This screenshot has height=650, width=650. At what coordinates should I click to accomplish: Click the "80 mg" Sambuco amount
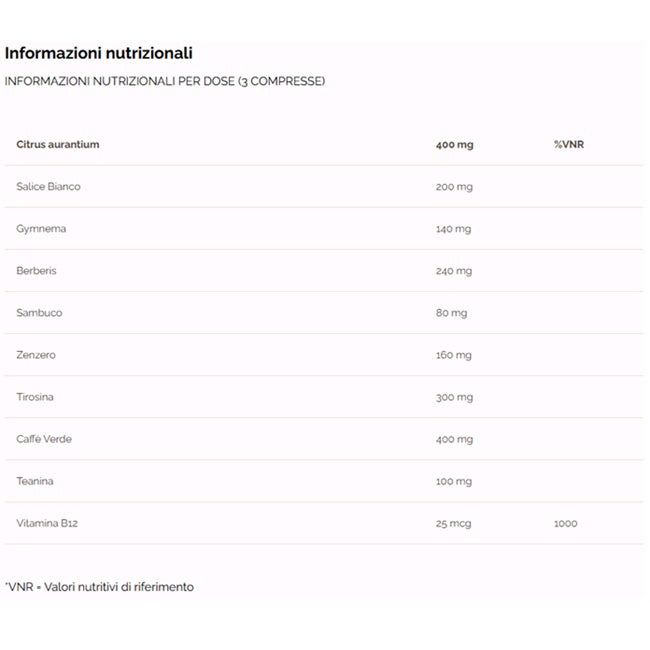(451, 313)
